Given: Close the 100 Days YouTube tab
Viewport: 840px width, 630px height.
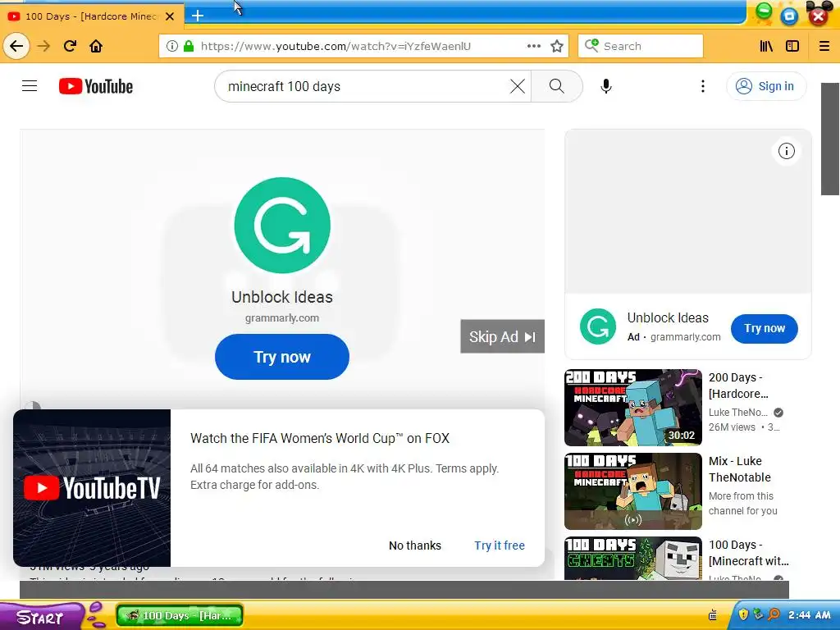Looking at the screenshot, I should (170, 16).
